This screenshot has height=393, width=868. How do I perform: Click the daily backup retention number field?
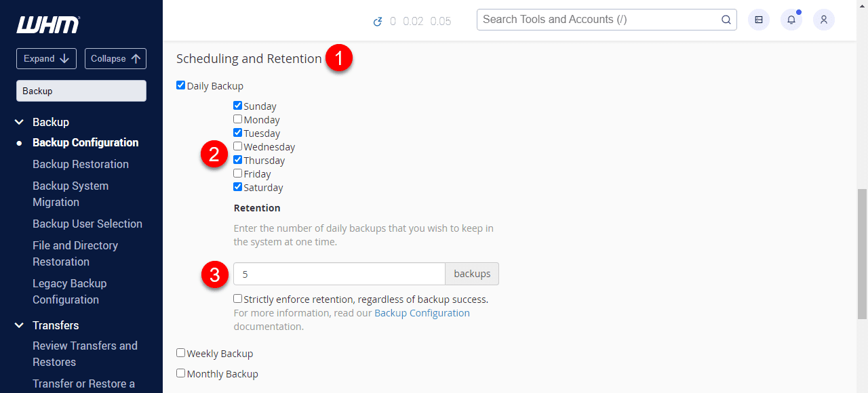pyautogui.click(x=339, y=273)
